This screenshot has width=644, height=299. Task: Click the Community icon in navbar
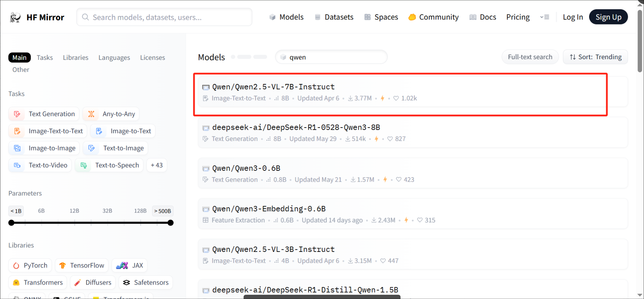pyautogui.click(x=412, y=17)
